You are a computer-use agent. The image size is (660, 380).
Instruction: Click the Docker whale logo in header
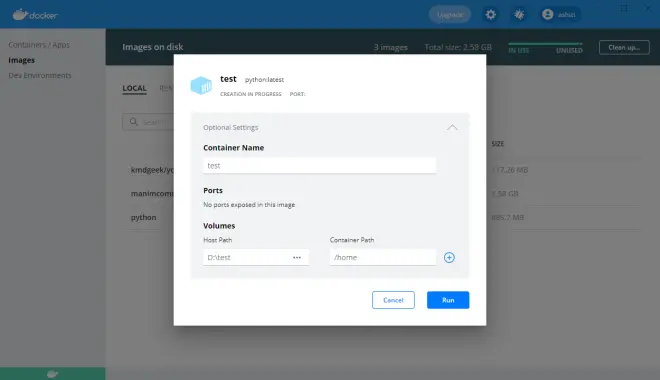click(x=35, y=15)
